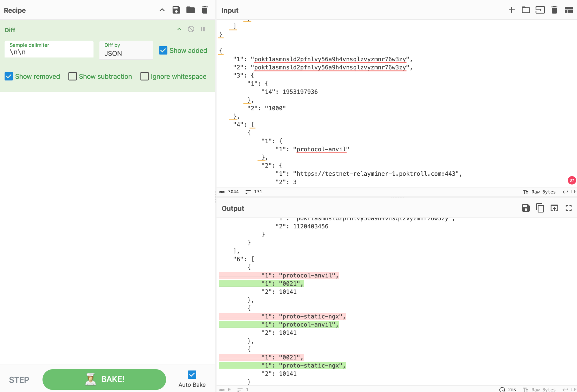Maximise the output pane
Screen dimensions: 577x392
click(568, 208)
